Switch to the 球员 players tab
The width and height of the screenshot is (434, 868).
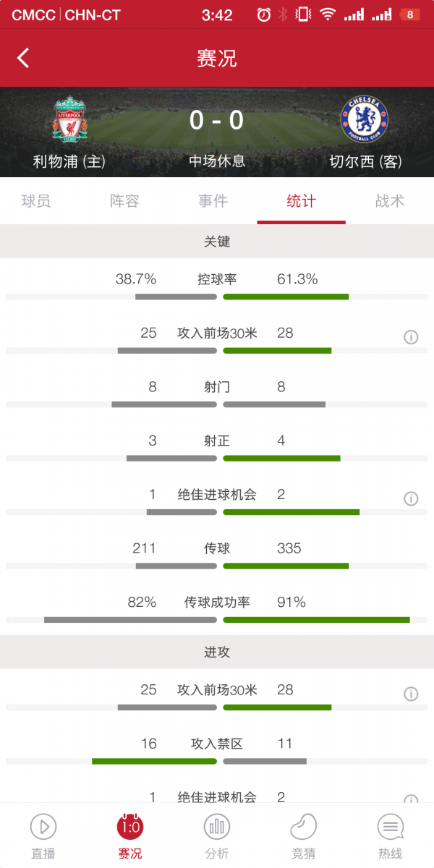tap(36, 201)
